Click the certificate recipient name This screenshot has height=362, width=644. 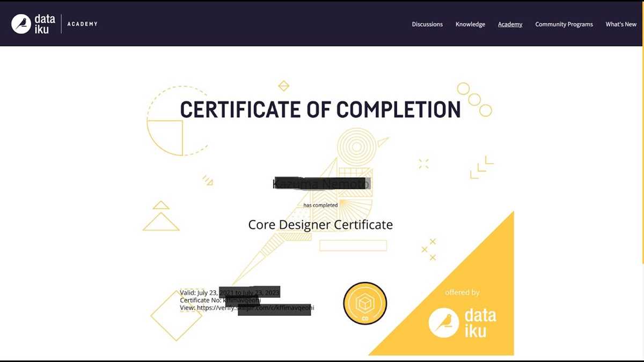(320, 184)
